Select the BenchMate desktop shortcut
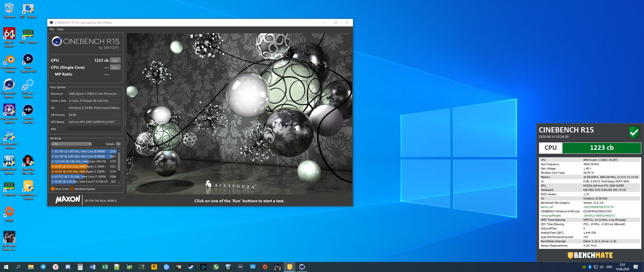 (28, 190)
